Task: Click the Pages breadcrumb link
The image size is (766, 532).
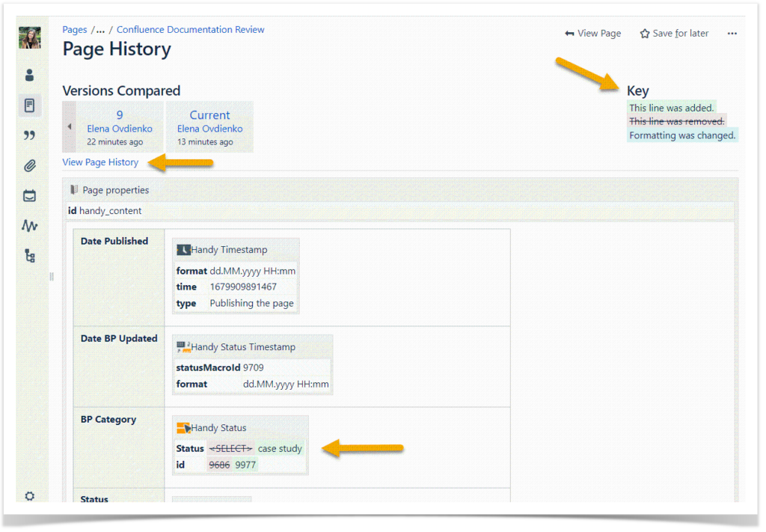Action: (74, 29)
